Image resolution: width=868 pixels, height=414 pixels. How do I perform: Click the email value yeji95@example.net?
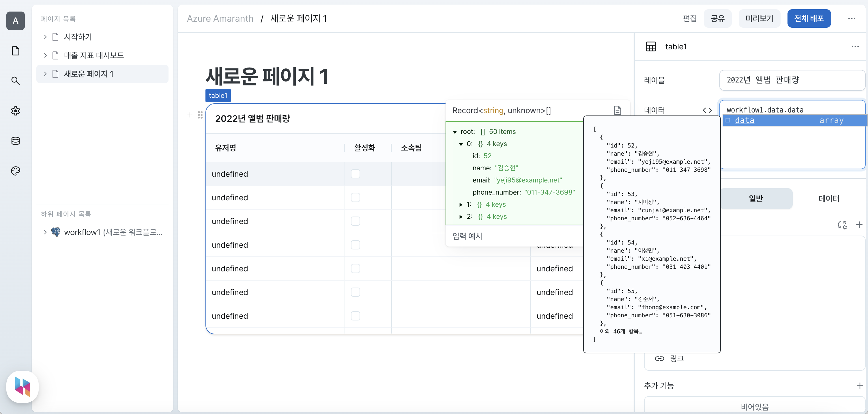[528, 180]
